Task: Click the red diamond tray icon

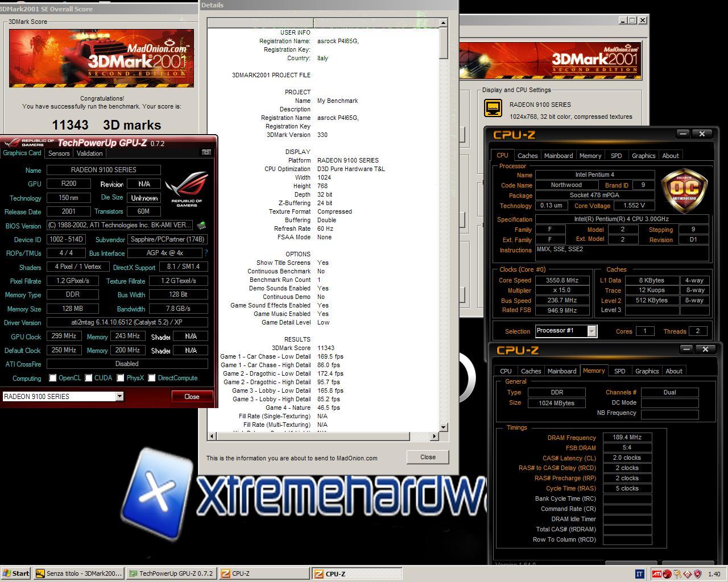Action: 687,574
